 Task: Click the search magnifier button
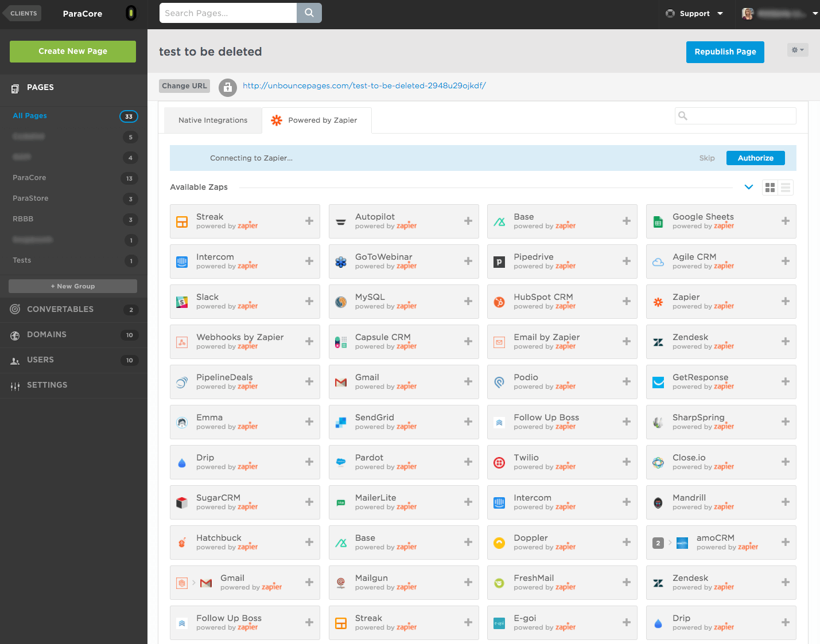point(309,13)
